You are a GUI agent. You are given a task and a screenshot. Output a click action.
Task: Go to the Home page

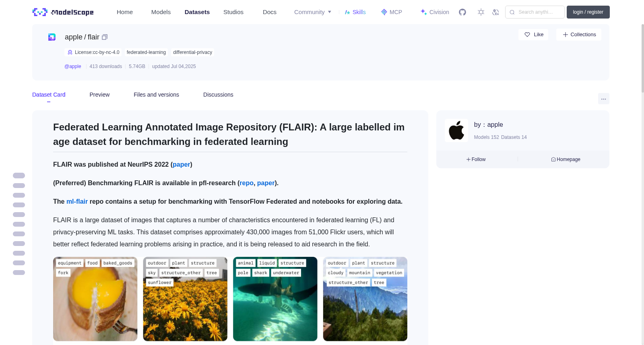tap(125, 12)
